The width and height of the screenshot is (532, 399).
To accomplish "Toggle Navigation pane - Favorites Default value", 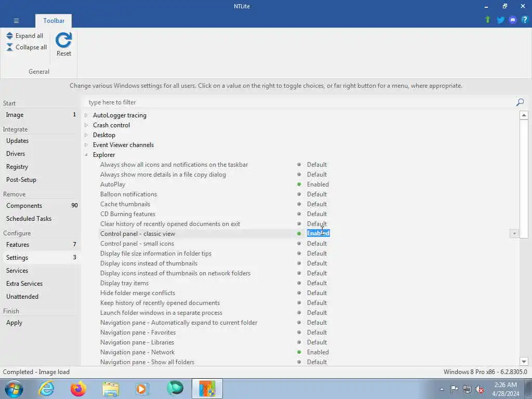I will point(317,332).
